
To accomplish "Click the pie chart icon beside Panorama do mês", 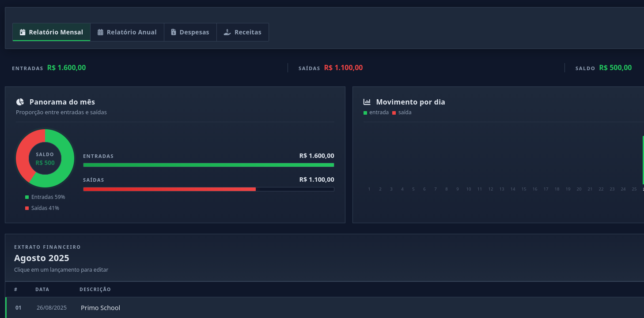I will point(20,102).
